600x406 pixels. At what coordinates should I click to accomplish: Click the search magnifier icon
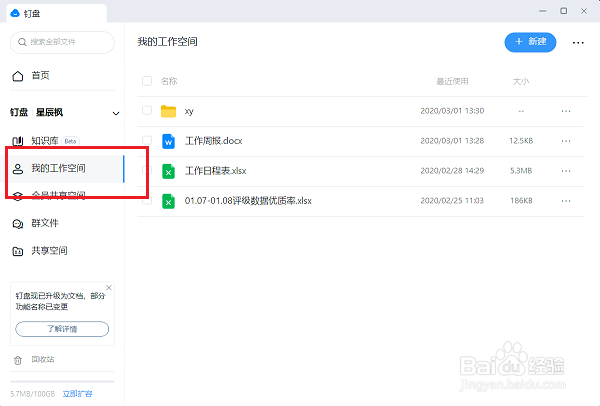[23, 42]
